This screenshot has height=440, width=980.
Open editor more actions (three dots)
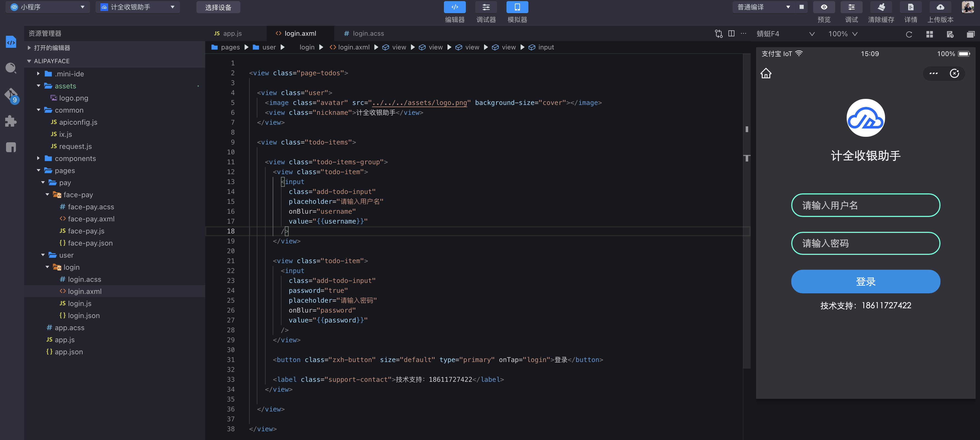tap(744, 34)
